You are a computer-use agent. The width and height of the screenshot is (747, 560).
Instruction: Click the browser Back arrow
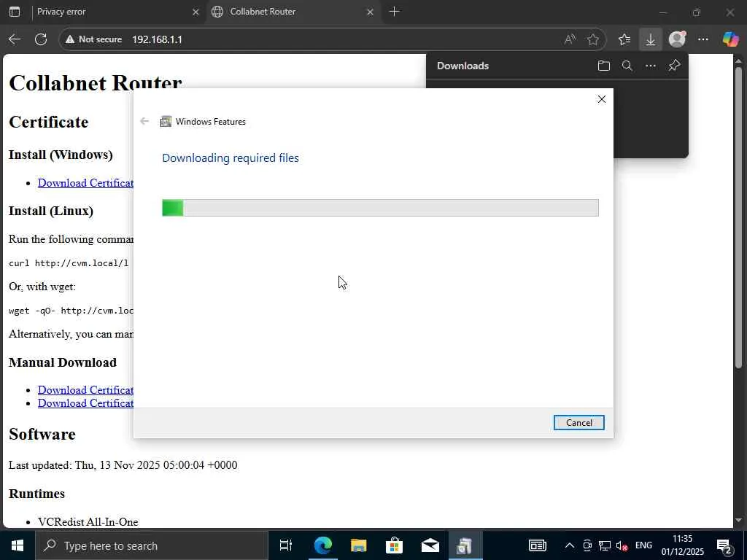[15, 39]
